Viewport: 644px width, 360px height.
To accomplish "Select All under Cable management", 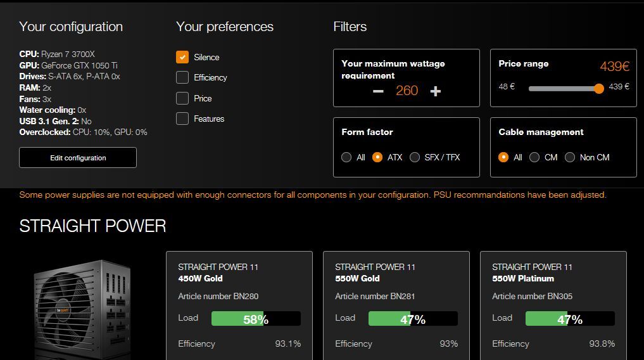I will [504, 157].
